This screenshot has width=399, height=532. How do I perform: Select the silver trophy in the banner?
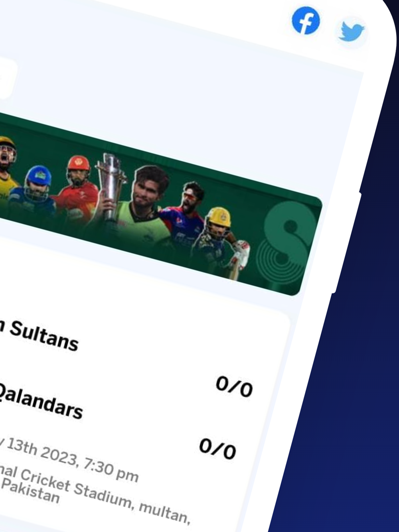pos(112,187)
